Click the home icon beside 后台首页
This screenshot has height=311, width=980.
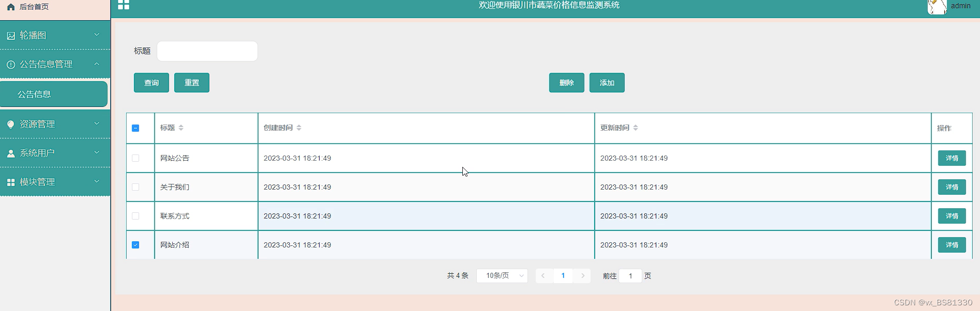point(11,7)
